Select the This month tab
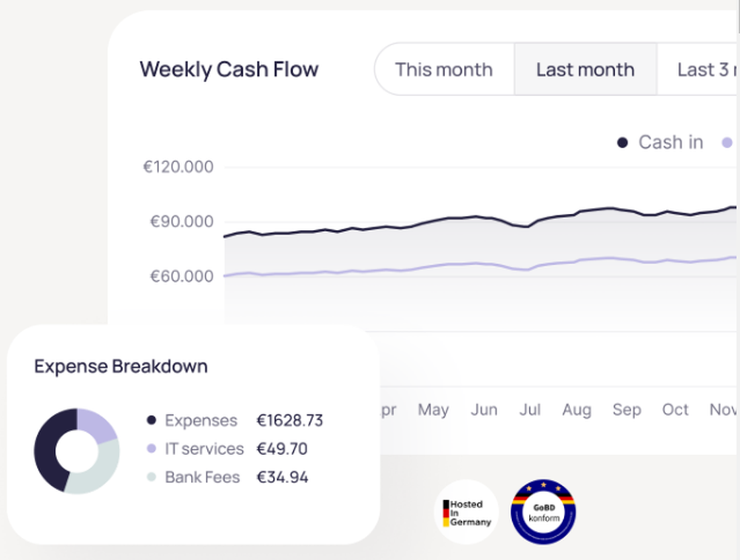740x560 pixels. (444, 70)
